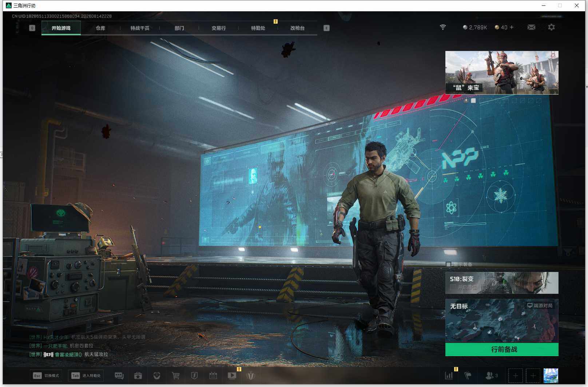Image resolution: width=588 pixels, height=387 pixels.
Task: Enable the 开启排位 ranked checkbox
Action: 453,287
